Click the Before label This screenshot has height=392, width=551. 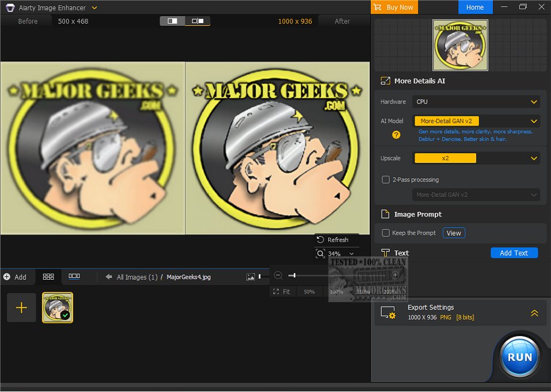(28, 21)
